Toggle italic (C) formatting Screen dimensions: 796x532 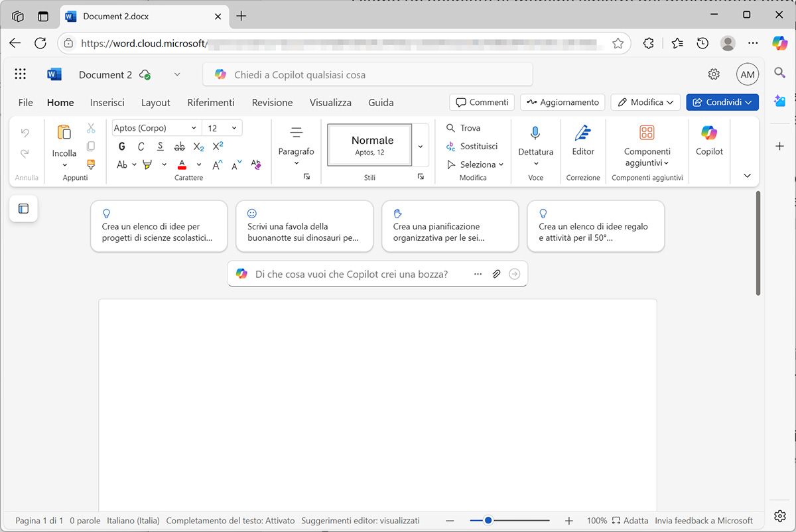point(141,147)
